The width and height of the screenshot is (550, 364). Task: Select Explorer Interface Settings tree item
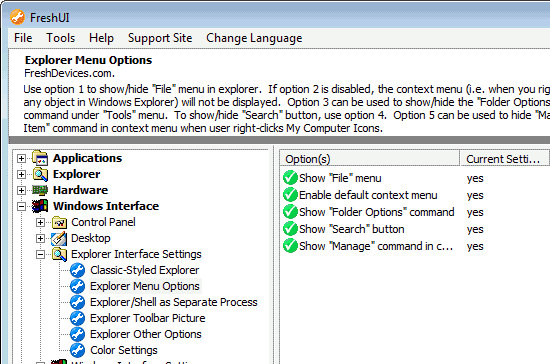tap(136, 254)
